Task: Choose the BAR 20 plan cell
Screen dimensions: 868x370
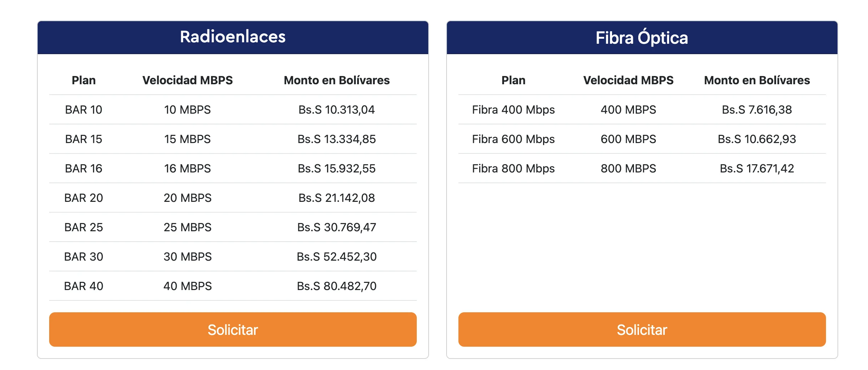Action: coord(84,198)
